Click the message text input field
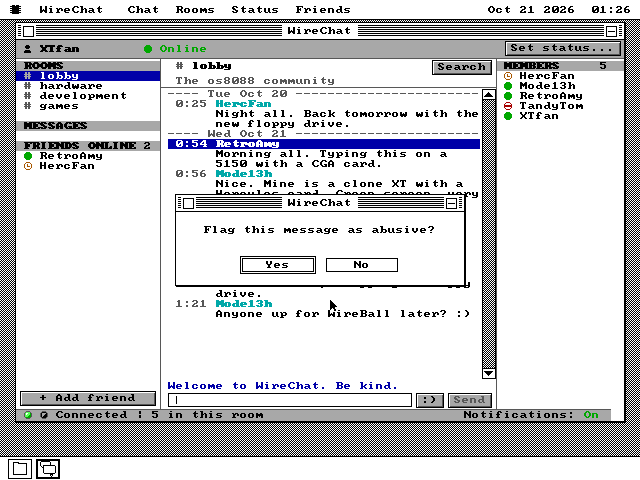The image size is (640, 480). tap(289, 400)
